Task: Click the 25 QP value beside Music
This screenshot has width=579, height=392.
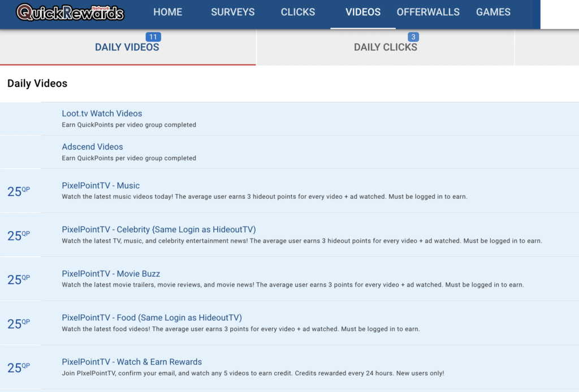Action: tap(18, 191)
